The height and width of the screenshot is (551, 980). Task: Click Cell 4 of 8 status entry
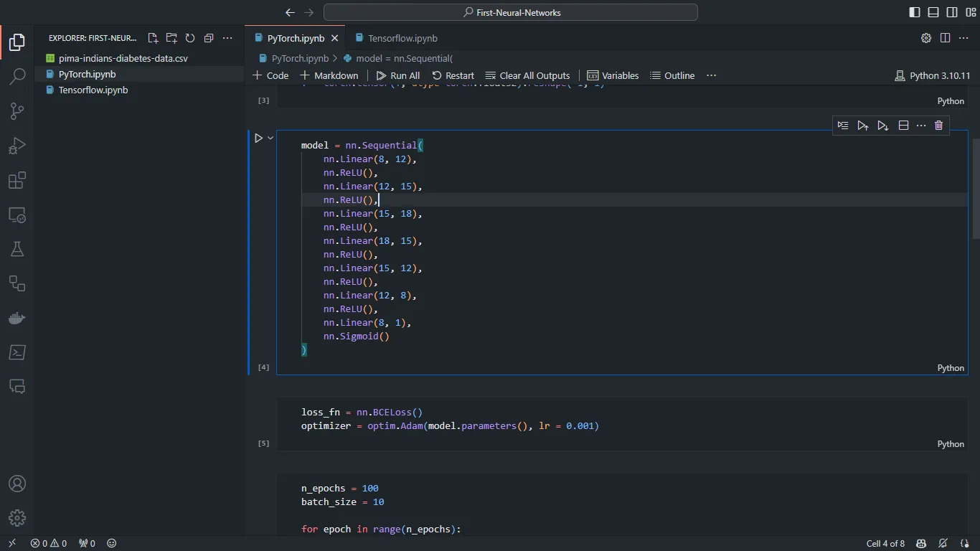(885, 543)
